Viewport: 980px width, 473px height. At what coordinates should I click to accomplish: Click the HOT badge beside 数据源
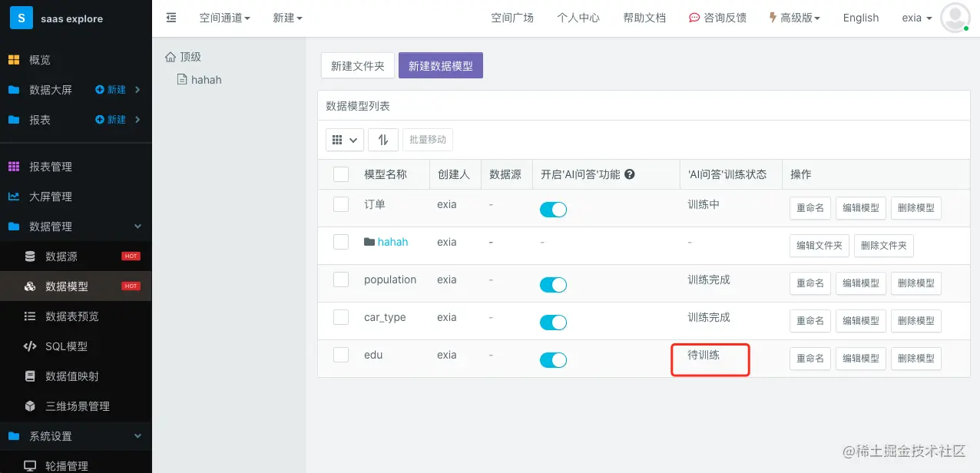tap(131, 256)
